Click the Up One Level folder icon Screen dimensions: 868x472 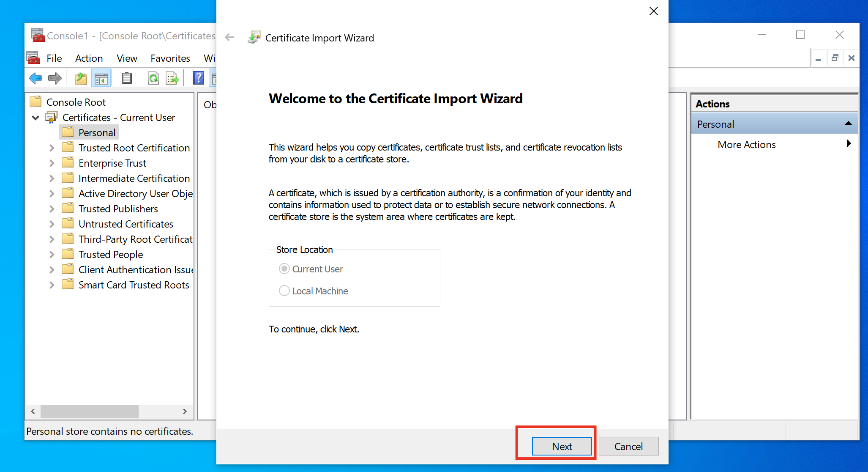pyautogui.click(x=81, y=78)
